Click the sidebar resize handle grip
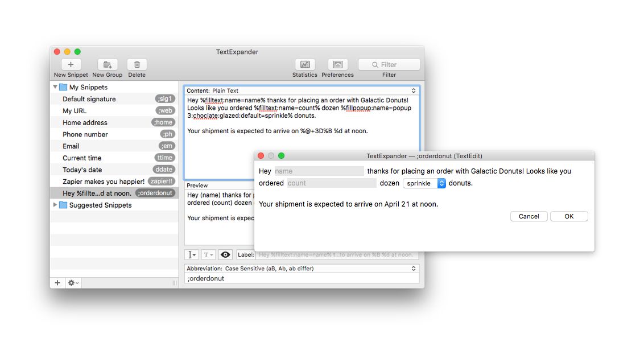Screen dimensions: 644x342 tap(175, 283)
